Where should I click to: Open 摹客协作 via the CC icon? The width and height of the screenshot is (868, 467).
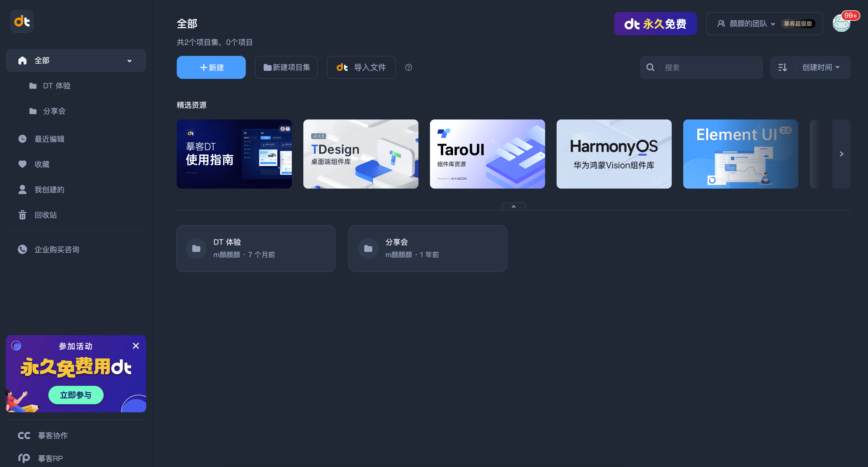(x=24, y=435)
